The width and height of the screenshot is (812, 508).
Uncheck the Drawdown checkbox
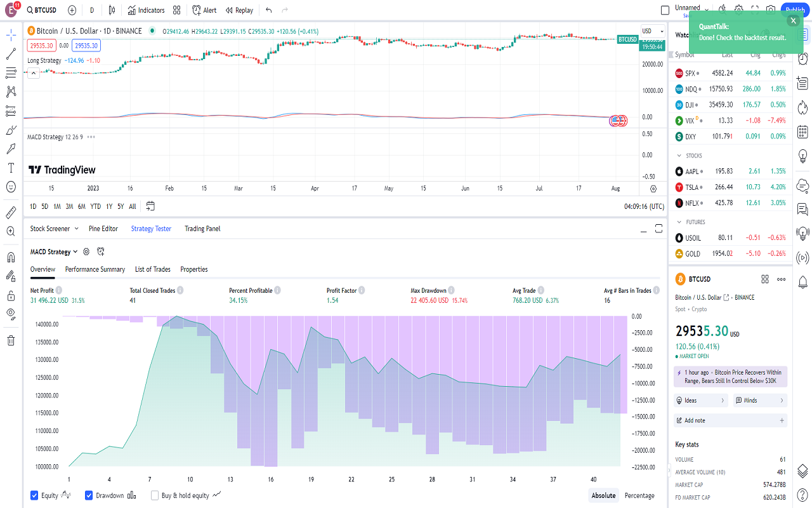(89, 495)
